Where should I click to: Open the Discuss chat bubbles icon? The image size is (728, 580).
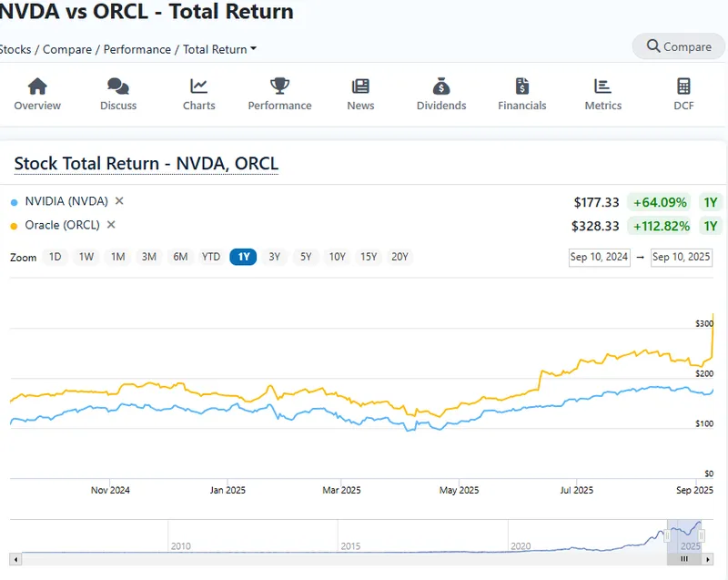coord(118,86)
